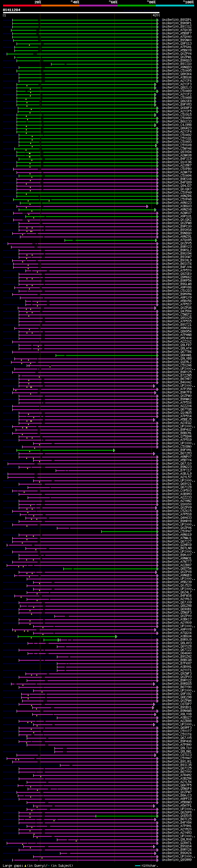Select label UniRef100_A7R4M2

pyautogui.click(x=176, y=775)
